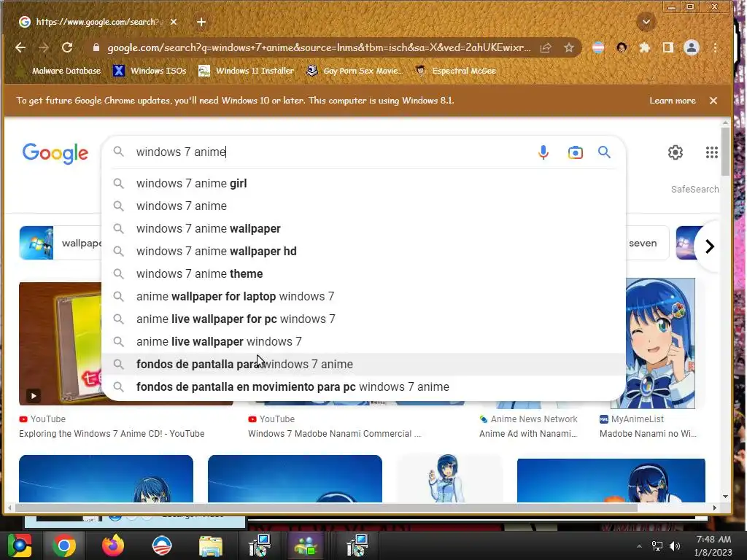747x560 pixels.
Task: Open the new tab plus button
Action: 201,22
